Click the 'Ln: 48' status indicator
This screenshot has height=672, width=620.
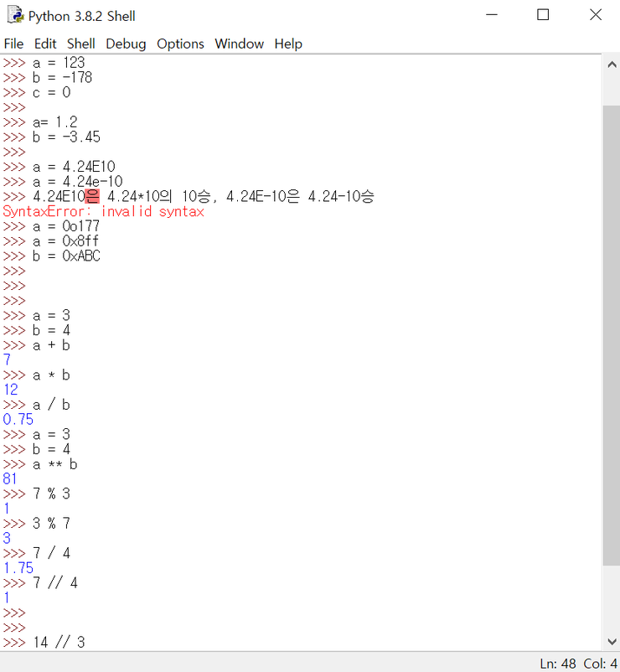[557, 664]
